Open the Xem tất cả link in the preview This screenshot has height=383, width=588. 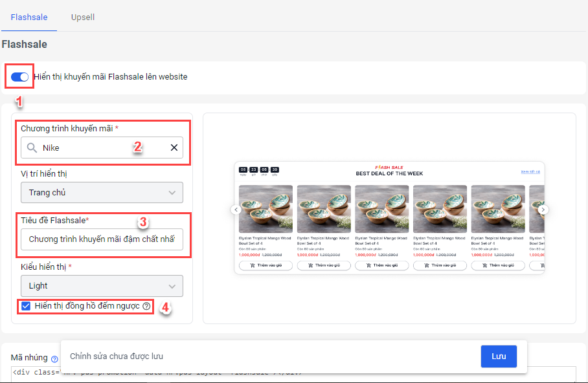[530, 171]
